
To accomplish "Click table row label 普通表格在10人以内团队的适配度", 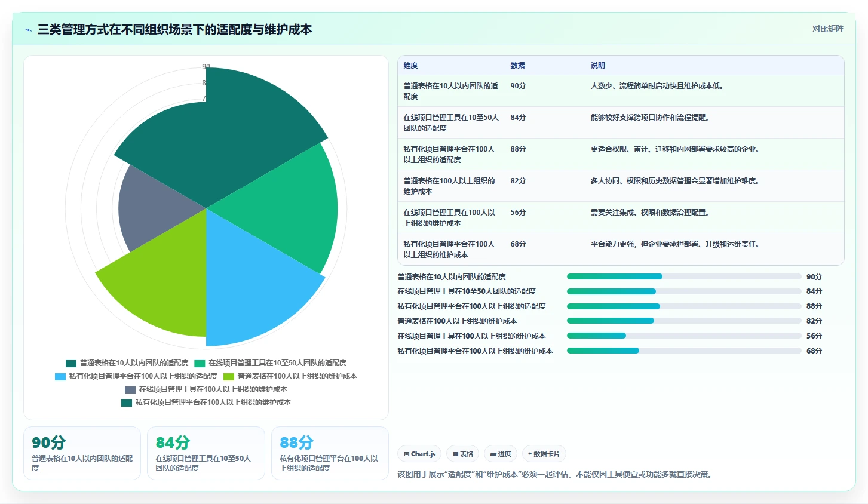I will tap(451, 91).
